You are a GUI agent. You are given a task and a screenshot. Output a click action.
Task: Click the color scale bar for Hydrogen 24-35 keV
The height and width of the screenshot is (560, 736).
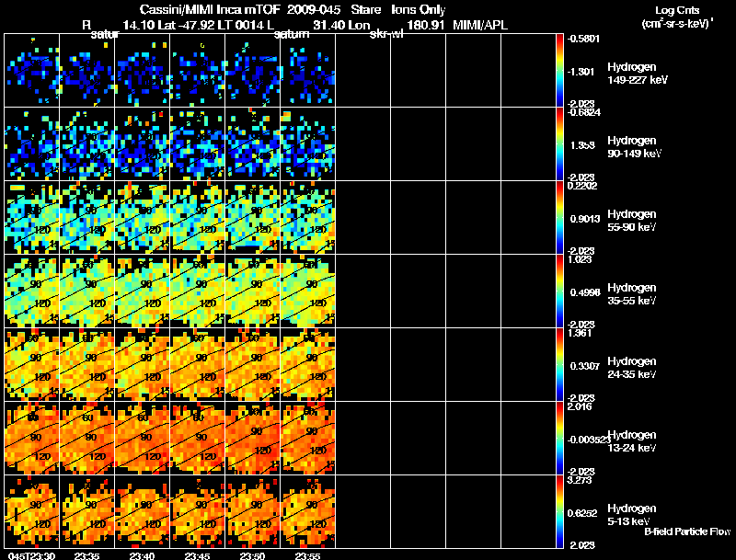click(x=559, y=365)
